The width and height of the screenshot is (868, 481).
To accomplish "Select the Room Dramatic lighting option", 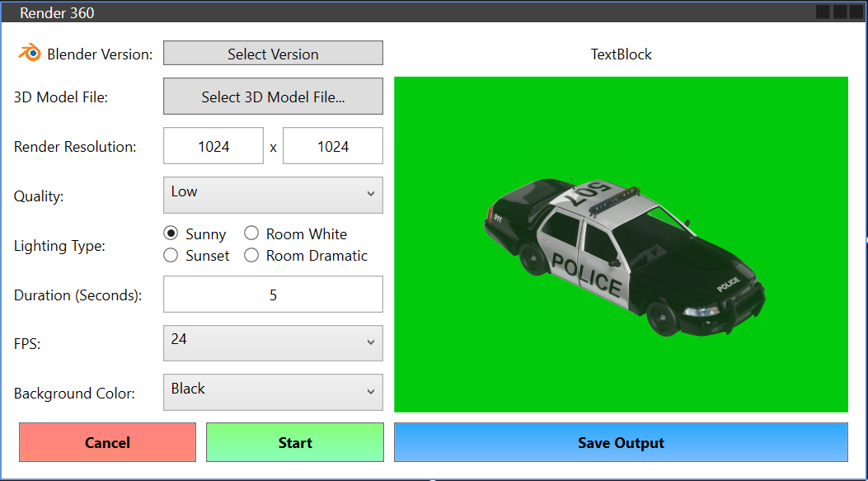I will 251,255.
